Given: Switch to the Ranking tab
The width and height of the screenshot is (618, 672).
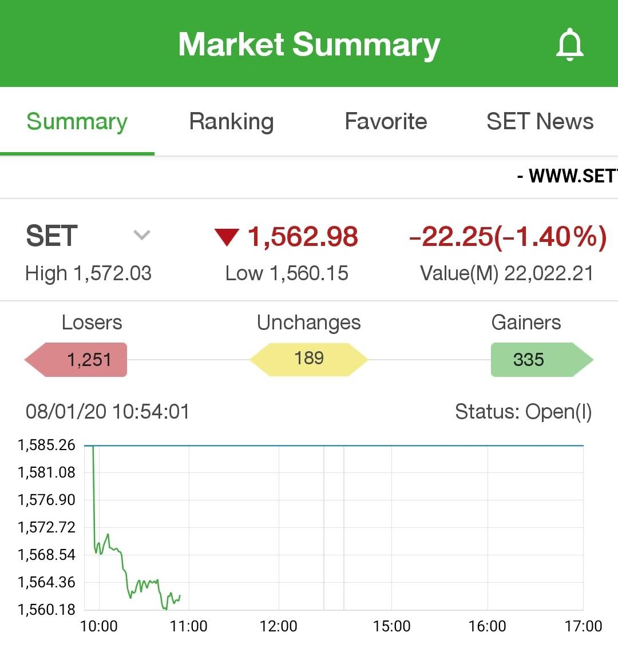Looking at the screenshot, I should (x=231, y=122).
